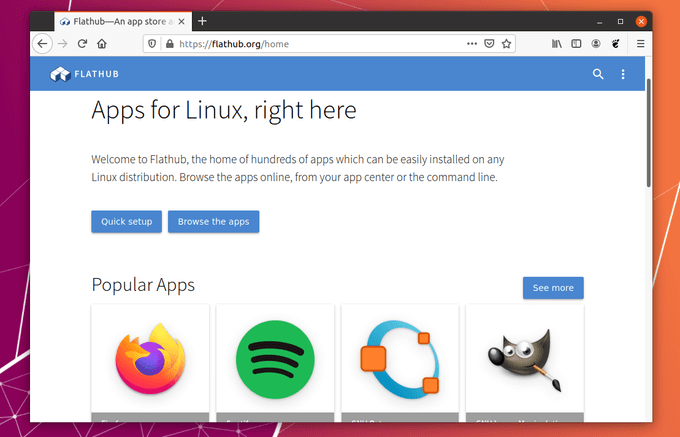This screenshot has width=680, height=437.
Task: Open Firefox account avatar icon
Action: (596, 44)
